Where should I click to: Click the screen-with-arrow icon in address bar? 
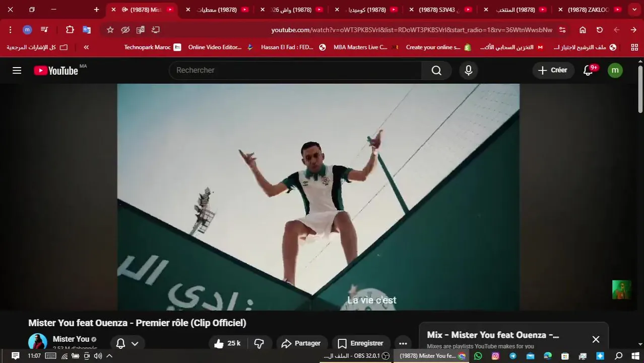[x=156, y=30]
